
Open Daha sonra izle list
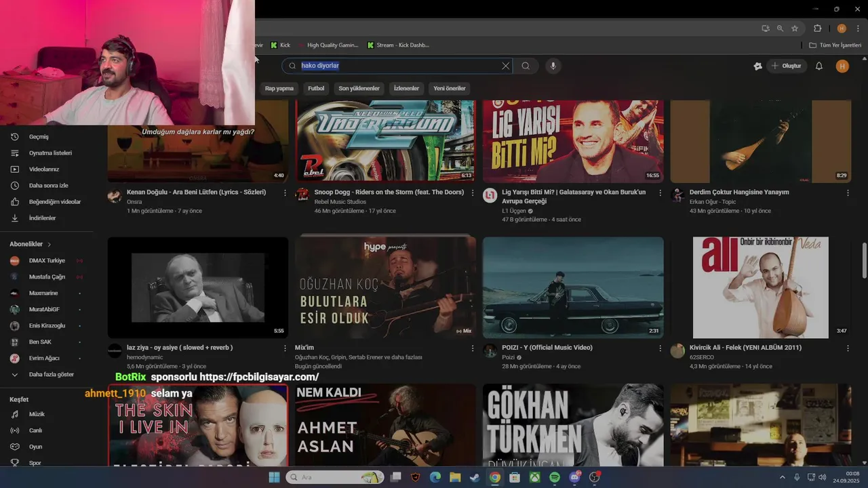pos(47,186)
